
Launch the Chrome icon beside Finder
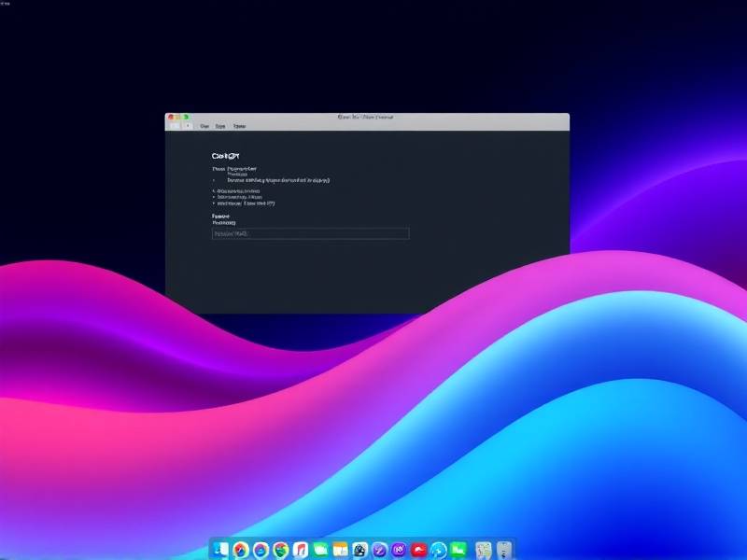point(241,551)
